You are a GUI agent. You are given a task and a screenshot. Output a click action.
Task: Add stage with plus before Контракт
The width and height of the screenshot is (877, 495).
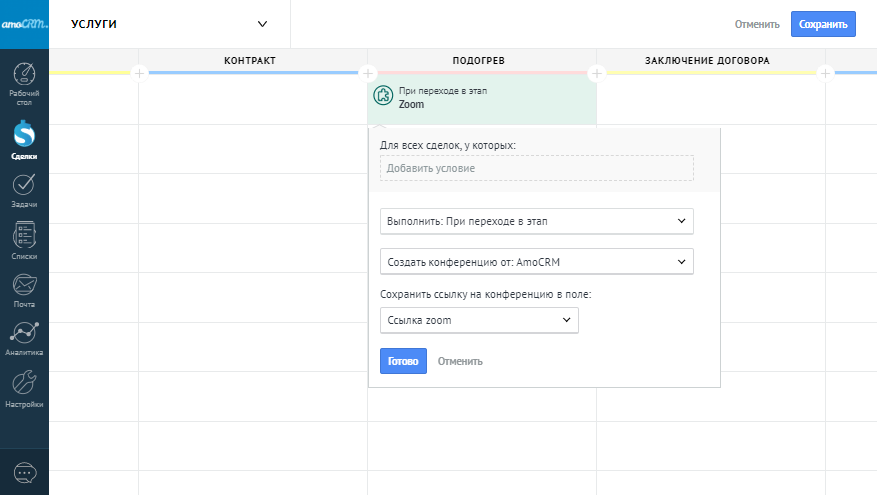tap(139, 73)
